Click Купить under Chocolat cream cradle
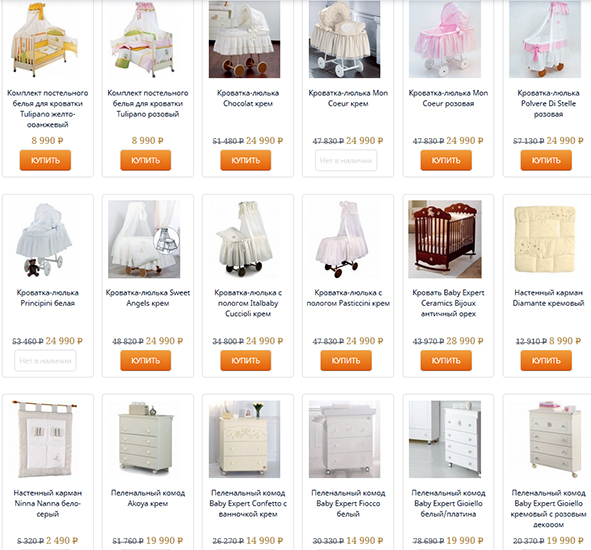 pyautogui.click(x=246, y=160)
